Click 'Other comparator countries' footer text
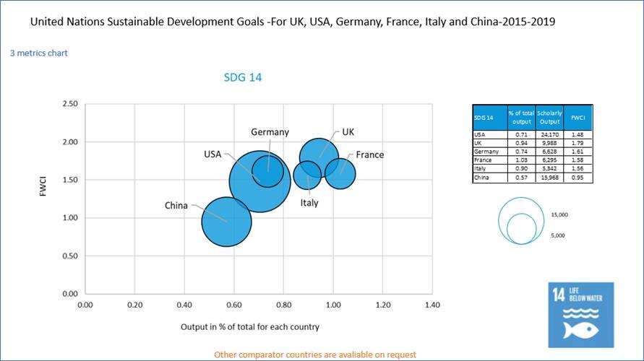The height and width of the screenshot is (361, 644). coord(314,355)
